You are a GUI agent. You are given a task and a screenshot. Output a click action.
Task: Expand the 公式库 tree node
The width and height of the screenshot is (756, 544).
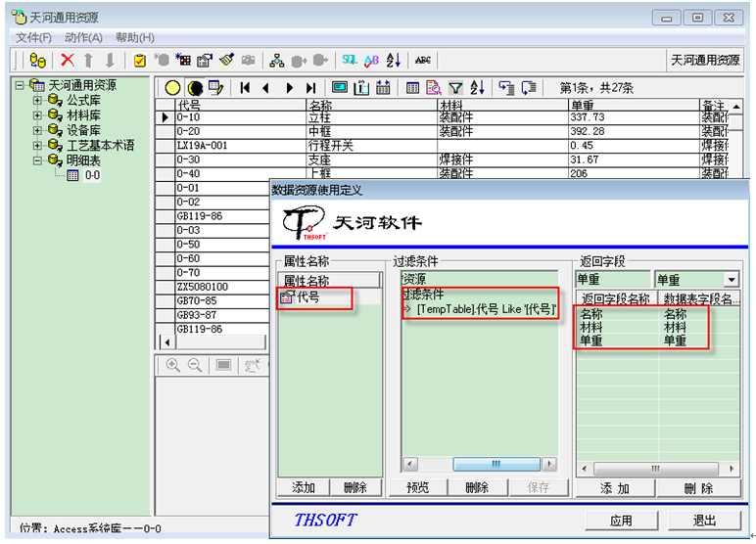pyautogui.click(x=38, y=101)
